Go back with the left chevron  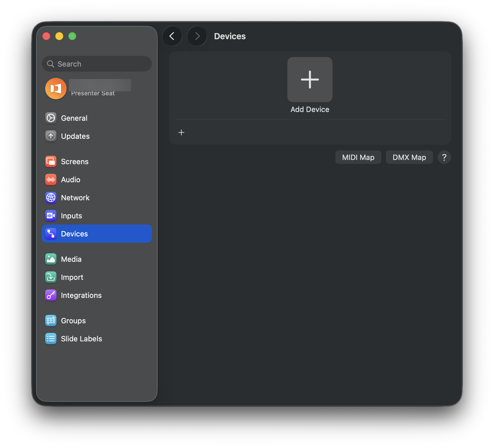click(x=172, y=36)
